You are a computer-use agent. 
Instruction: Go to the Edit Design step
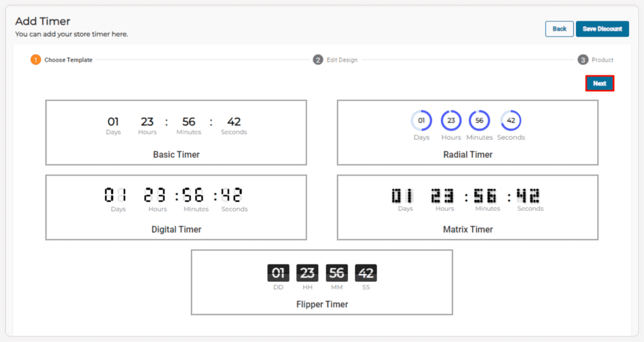[x=342, y=60]
